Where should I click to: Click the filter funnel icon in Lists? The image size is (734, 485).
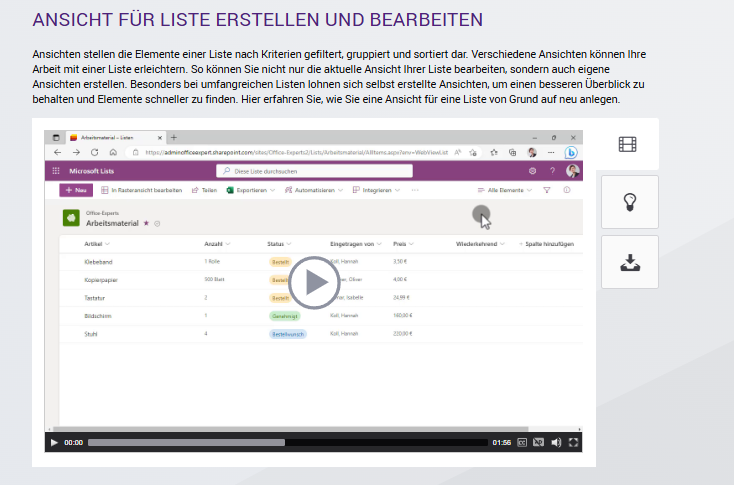(547, 190)
